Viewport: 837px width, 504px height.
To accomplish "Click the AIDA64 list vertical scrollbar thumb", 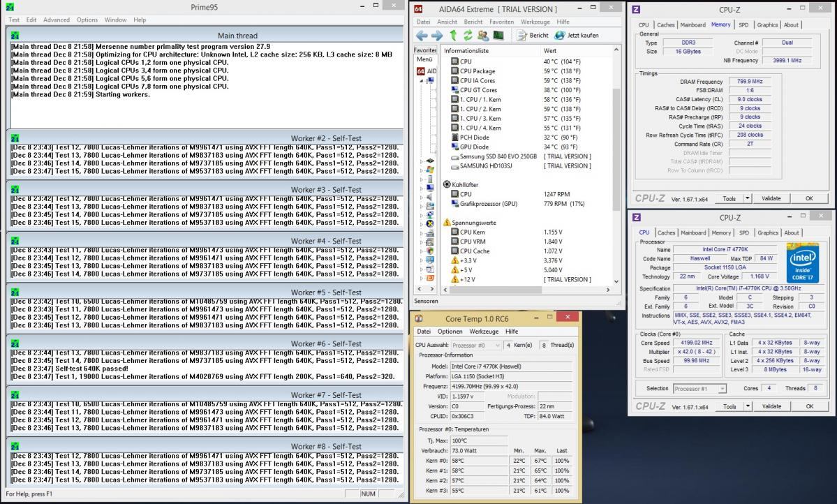I will pyautogui.click(x=616, y=149).
